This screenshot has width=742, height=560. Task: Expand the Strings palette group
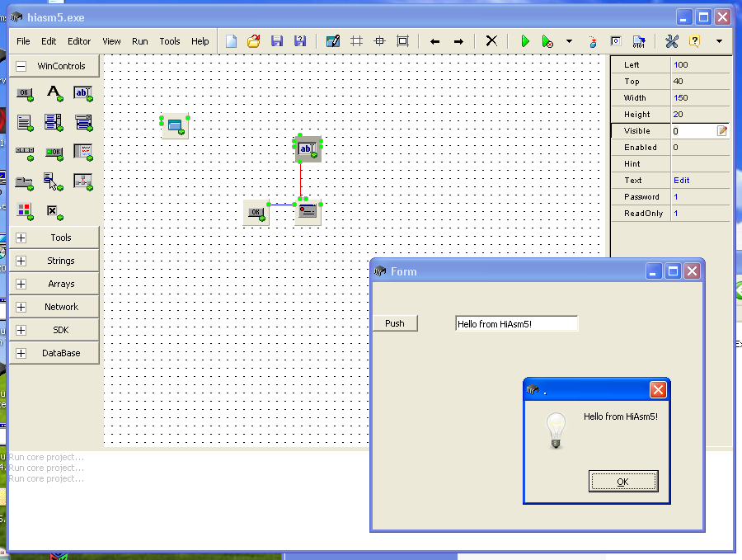[x=21, y=261]
